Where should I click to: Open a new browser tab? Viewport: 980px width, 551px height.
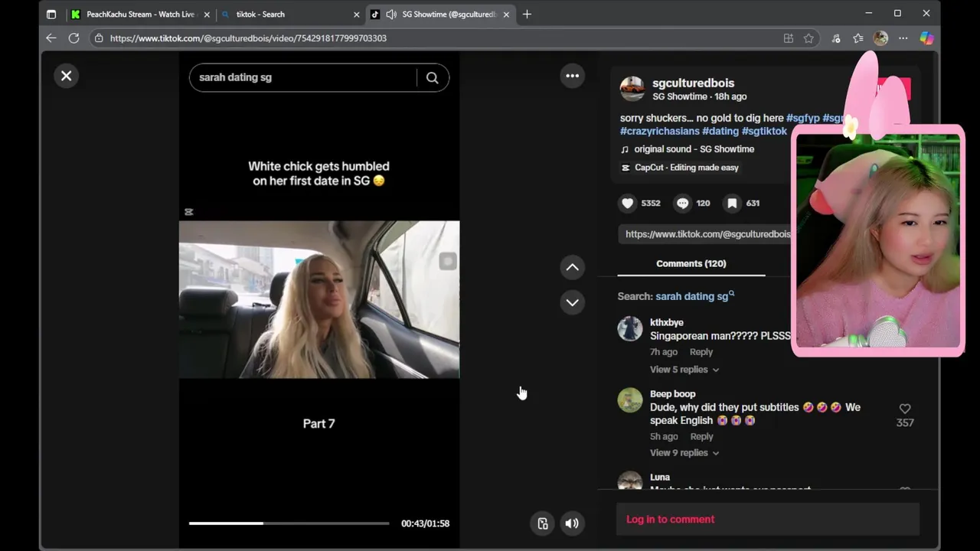tap(527, 14)
